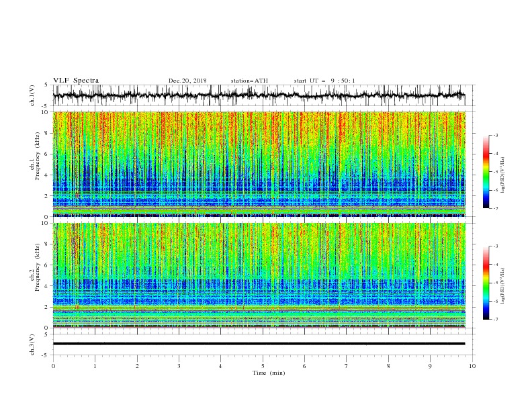The width and height of the screenshot is (532, 411).
Task: Click the ch.2 colorbar "log(PSD)(V²/Hz)" label
Action: coord(503,286)
